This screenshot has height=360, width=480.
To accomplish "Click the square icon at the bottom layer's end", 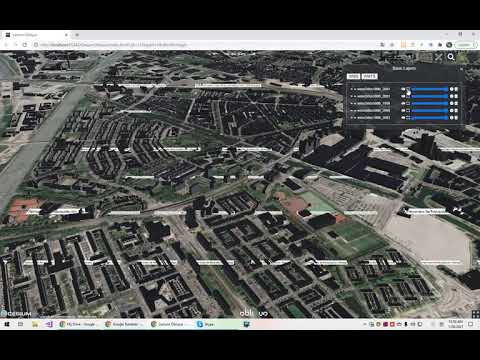I will click(456, 118).
